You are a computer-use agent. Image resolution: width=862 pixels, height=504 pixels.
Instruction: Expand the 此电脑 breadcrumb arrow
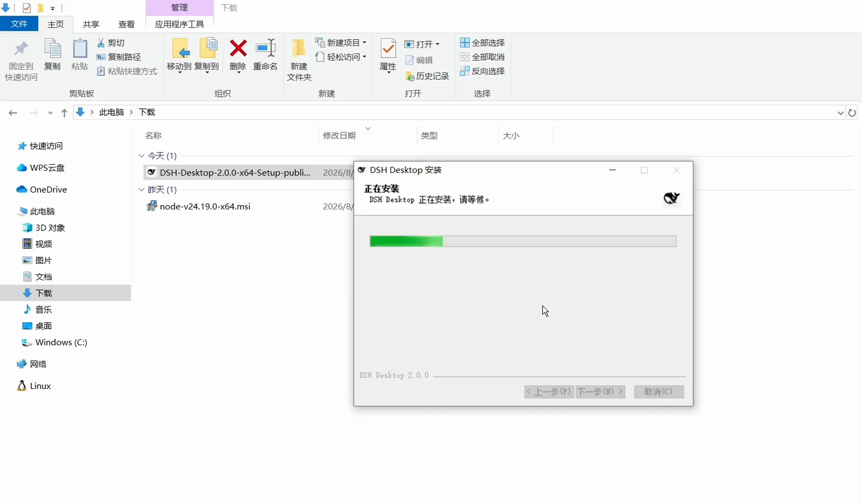[131, 112]
